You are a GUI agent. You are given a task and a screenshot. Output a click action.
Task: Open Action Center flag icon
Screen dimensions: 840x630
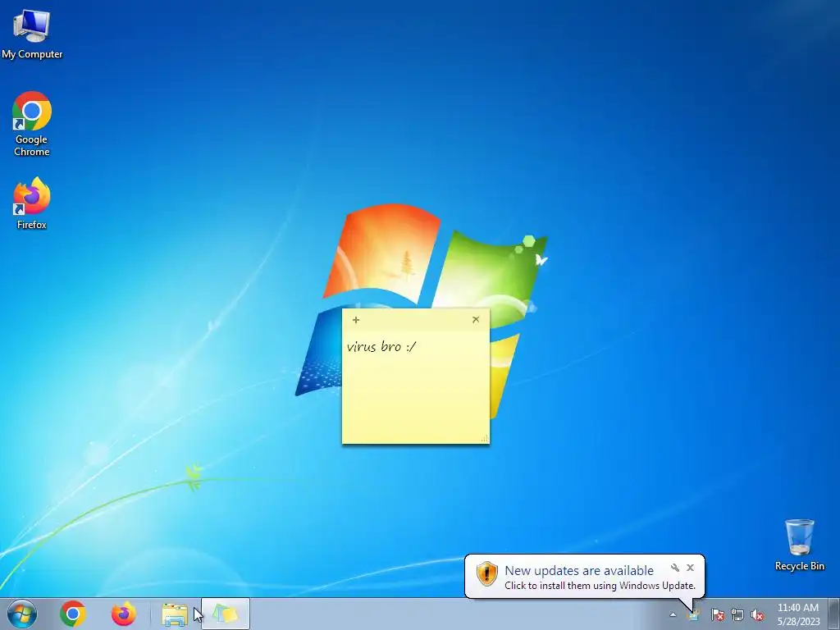(x=717, y=614)
